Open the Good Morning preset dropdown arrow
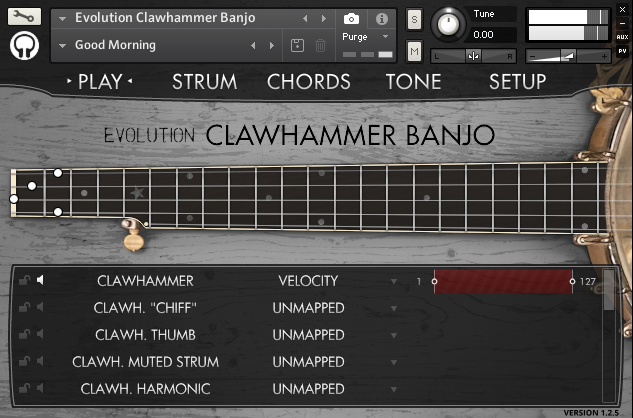This screenshot has width=633, height=418. coord(63,46)
